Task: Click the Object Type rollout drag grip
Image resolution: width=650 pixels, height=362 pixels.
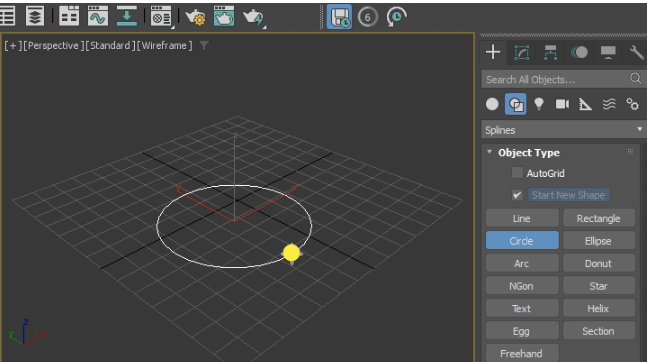Action: [631, 152]
